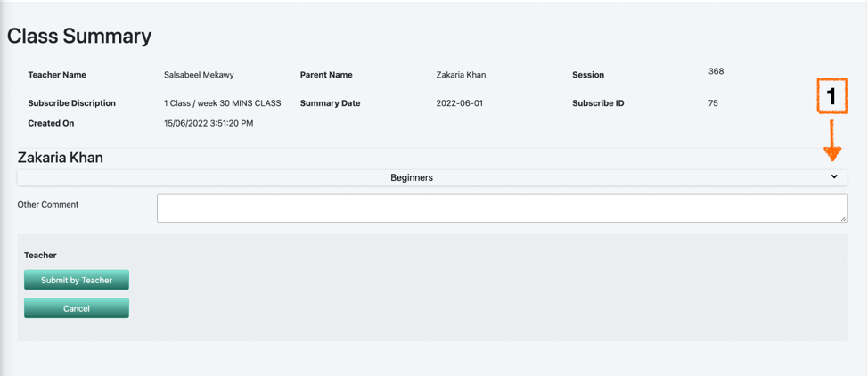Click the comment box resize grip icon
Image resolution: width=868 pixels, height=376 pixels.
843,218
